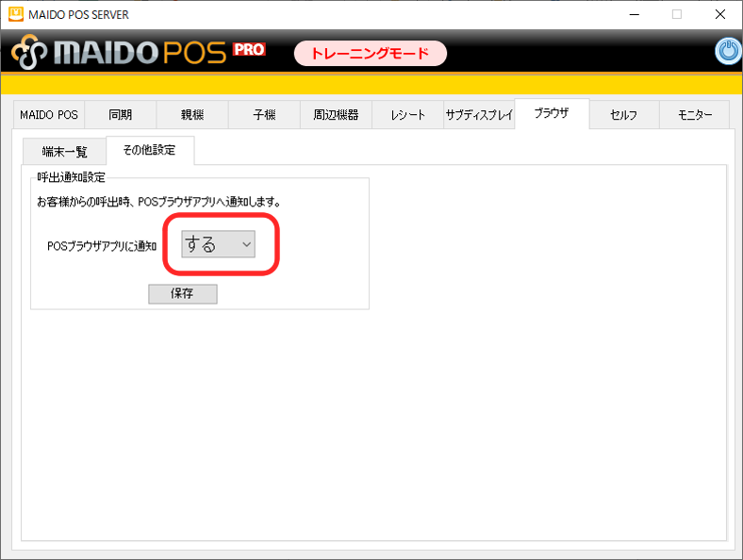
Task: Click the お客様からの呼出時 description text
Action: pos(159,202)
